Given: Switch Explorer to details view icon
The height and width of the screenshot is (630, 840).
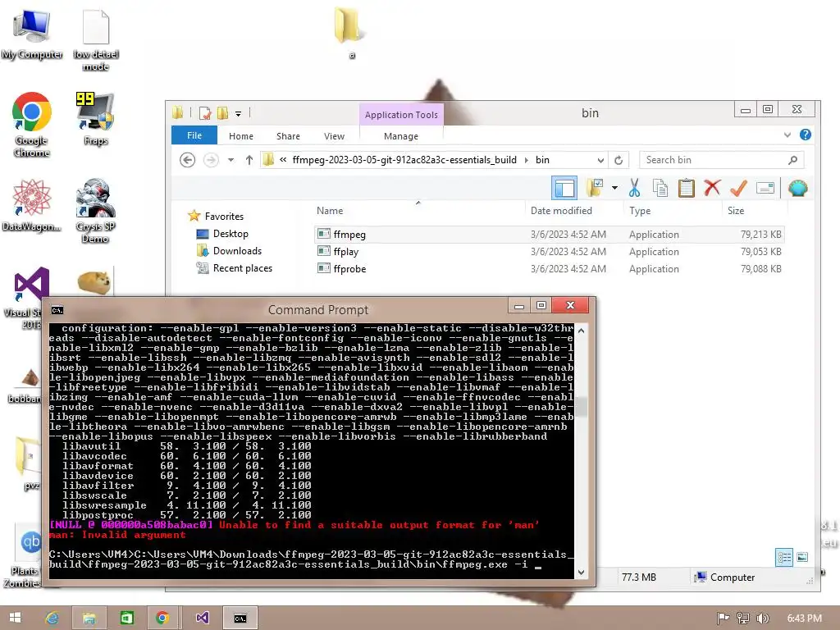Looking at the screenshot, I should (x=784, y=558).
